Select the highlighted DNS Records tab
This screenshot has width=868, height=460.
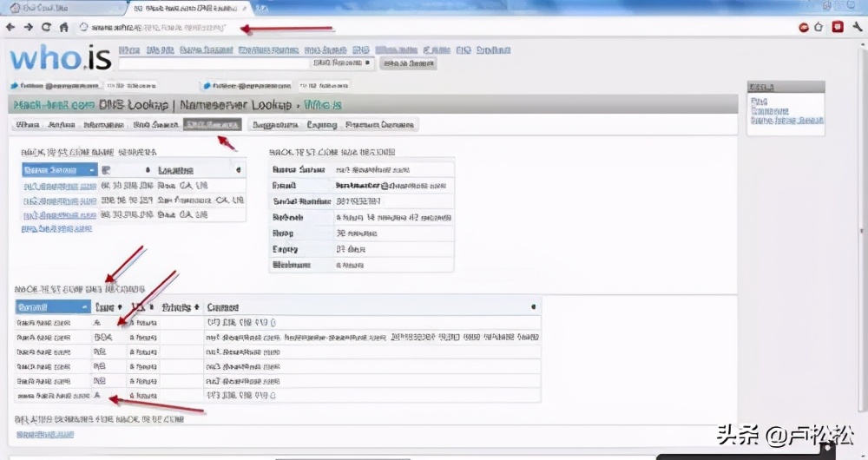213,125
